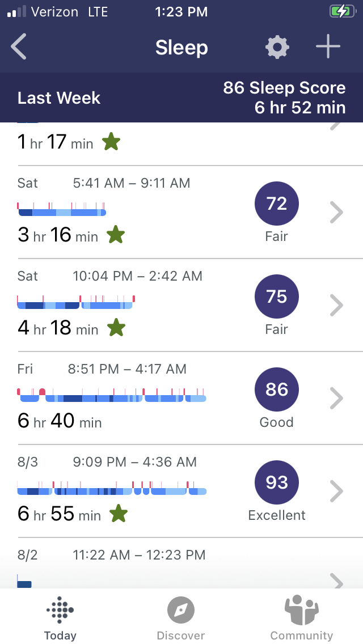Tap the star next to 3 hr 16 min
This screenshot has width=363, height=644.
116,235
